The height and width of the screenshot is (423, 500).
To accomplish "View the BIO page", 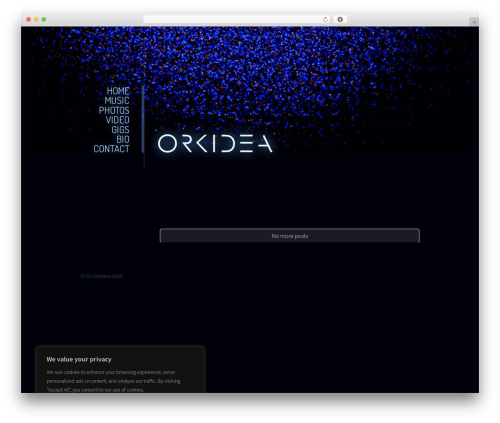I will coord(123,139).
